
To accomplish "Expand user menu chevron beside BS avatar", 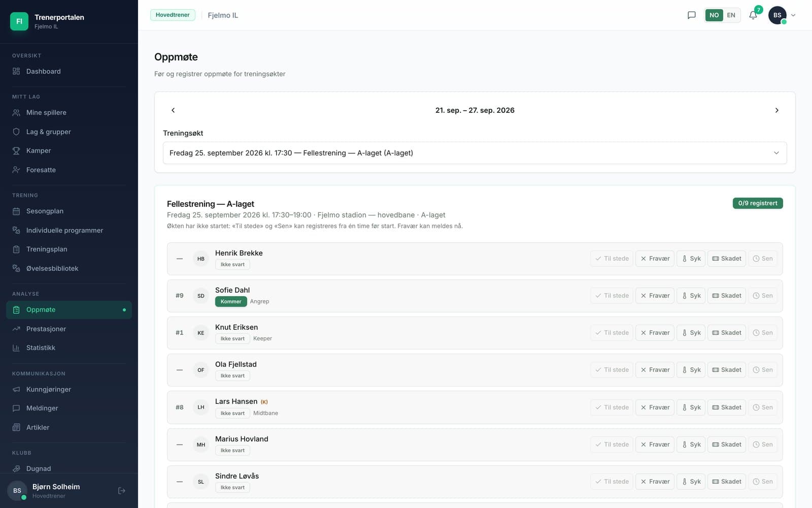I will click(793, 15).
